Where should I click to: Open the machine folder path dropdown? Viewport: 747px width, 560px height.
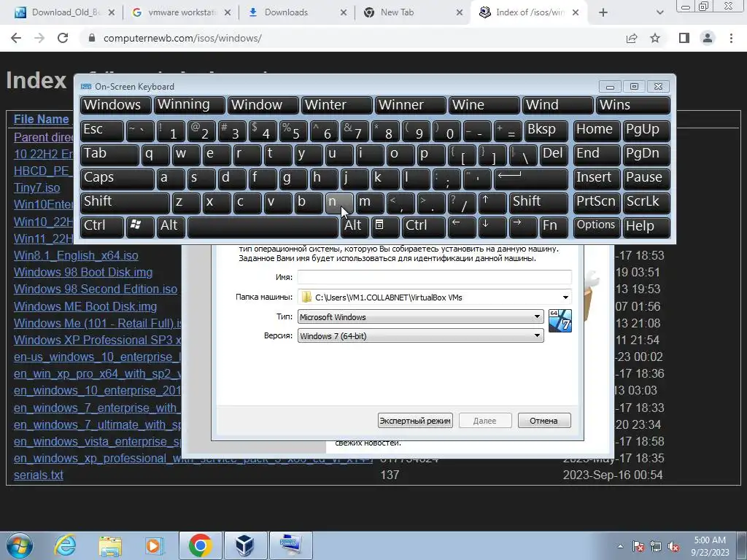point(565,297)
